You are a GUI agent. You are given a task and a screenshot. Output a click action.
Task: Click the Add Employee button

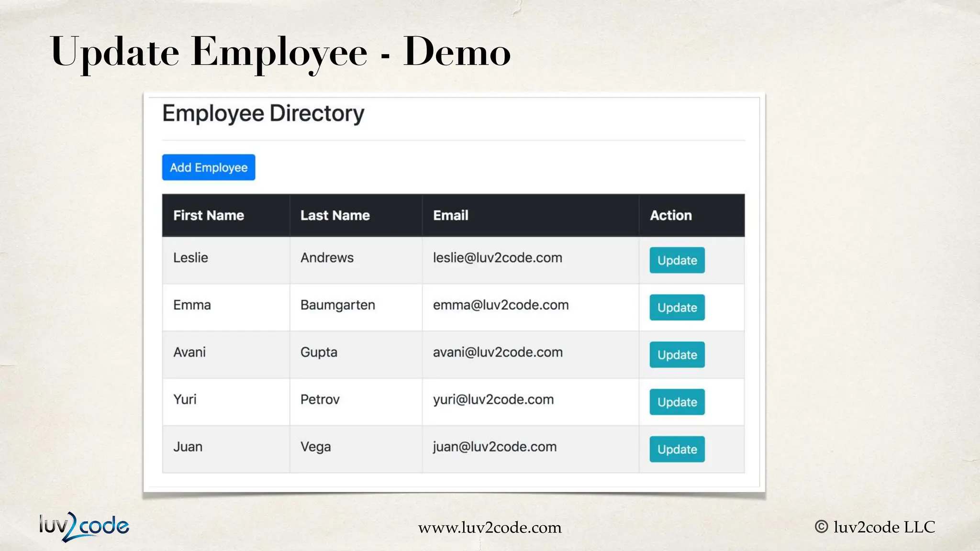click(x=209, y=167)
